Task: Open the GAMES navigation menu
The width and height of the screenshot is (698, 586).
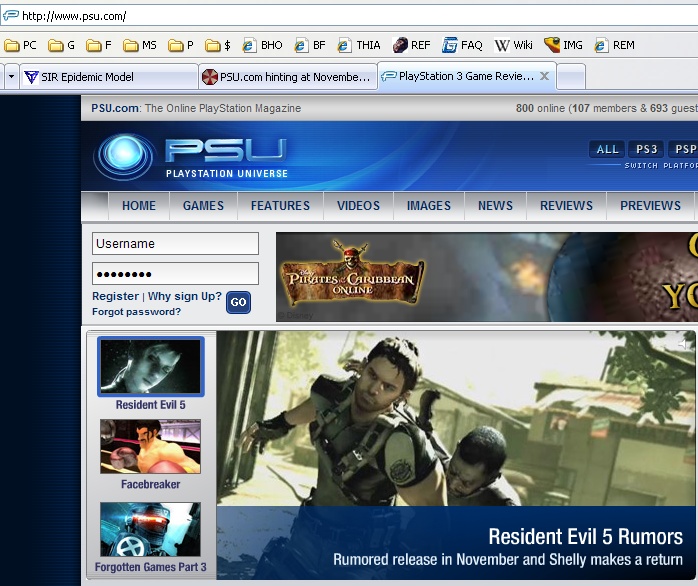Action: [x=203, y=205]
